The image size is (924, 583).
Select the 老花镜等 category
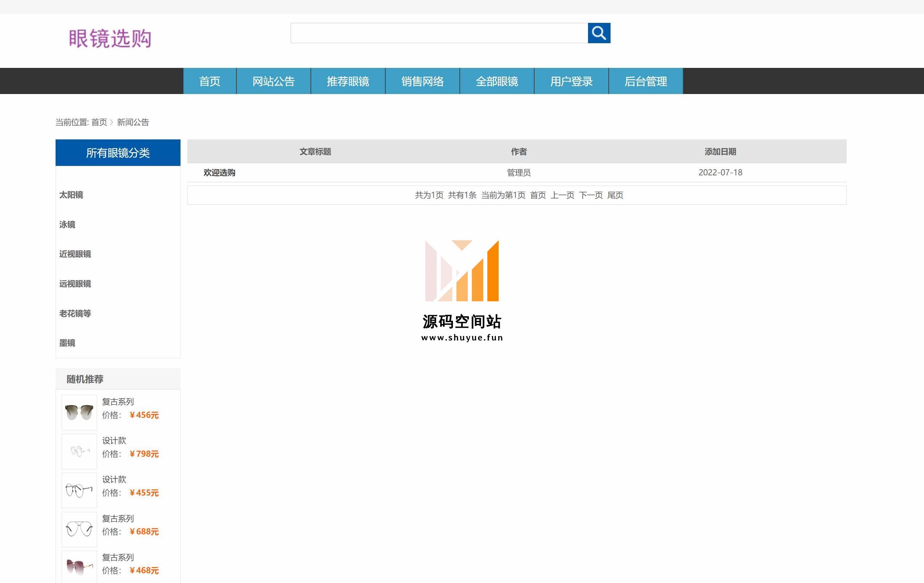coord(75,313)
